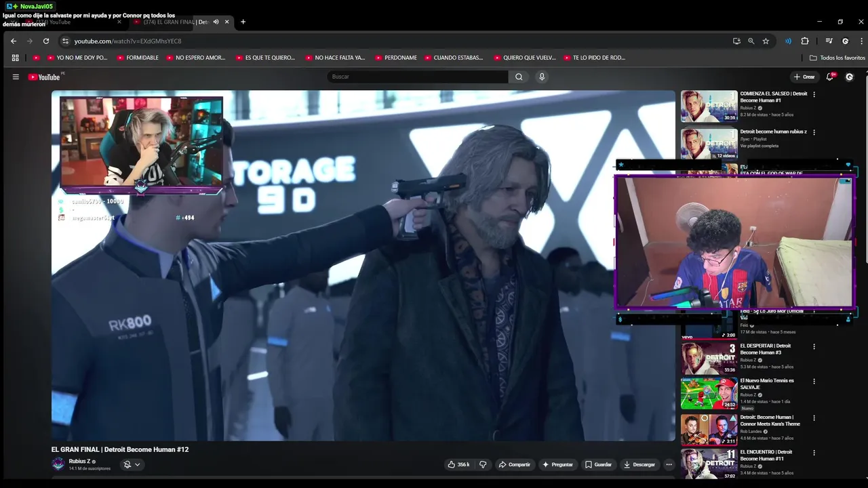Screen dimensions: 868x488
Task: Open options for COMIENZA EL SALSEO video
Action: click(x=814, y=94)
